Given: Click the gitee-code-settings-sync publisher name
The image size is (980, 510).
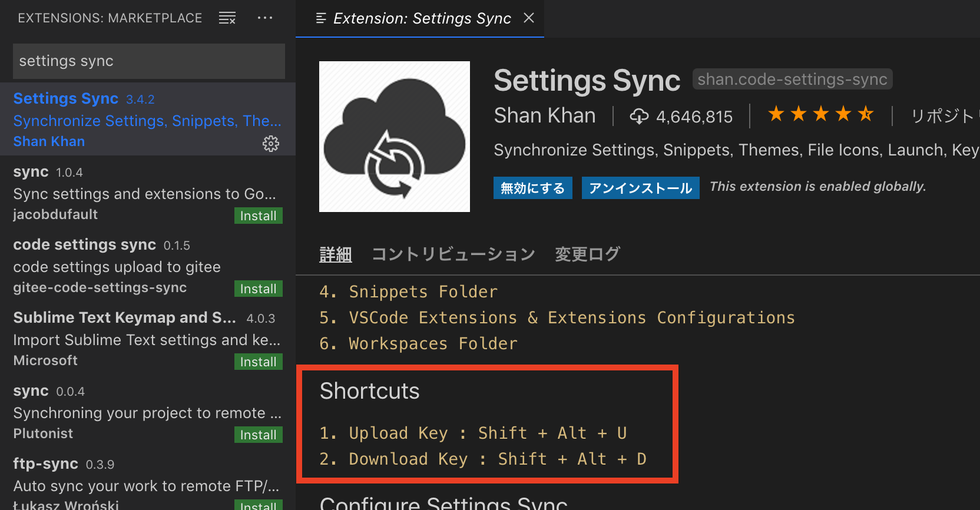Looking at the screenshot, I should 100,287.
